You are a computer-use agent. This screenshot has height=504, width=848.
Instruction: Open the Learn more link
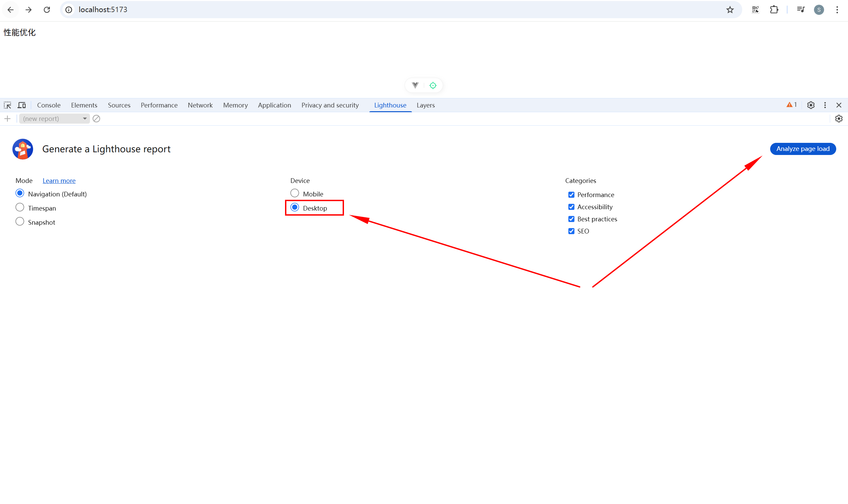[59, 181]
